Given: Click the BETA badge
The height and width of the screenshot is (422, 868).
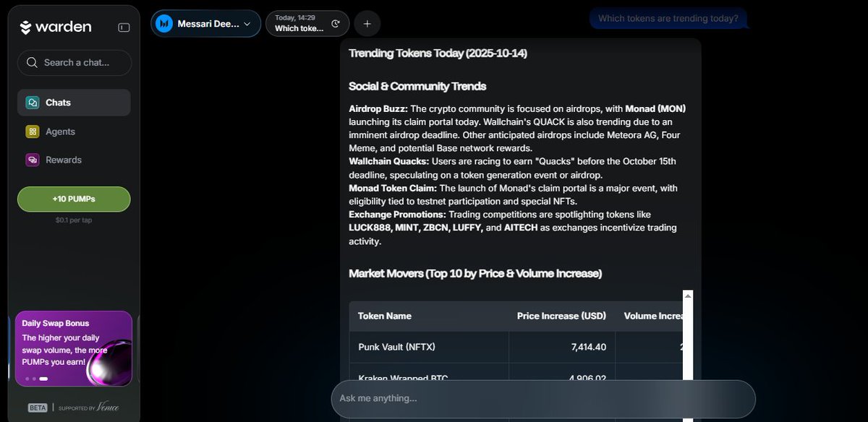Looking at the screenshot, I should point(38,408).
